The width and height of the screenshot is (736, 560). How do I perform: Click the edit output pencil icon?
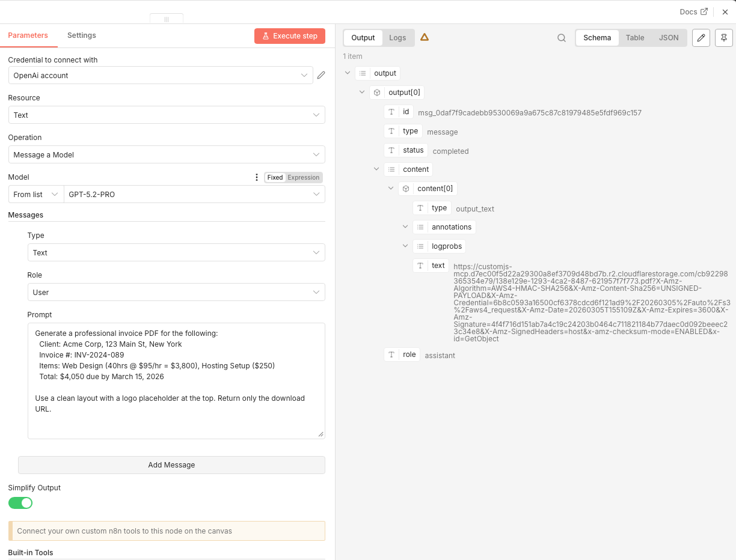[x=701, y=37]
